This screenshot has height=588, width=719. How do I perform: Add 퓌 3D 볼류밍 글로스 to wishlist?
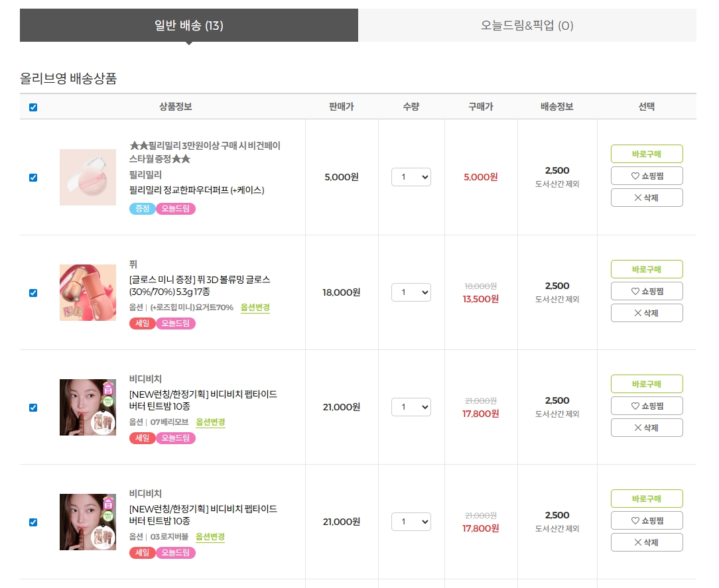click(647, 291)
